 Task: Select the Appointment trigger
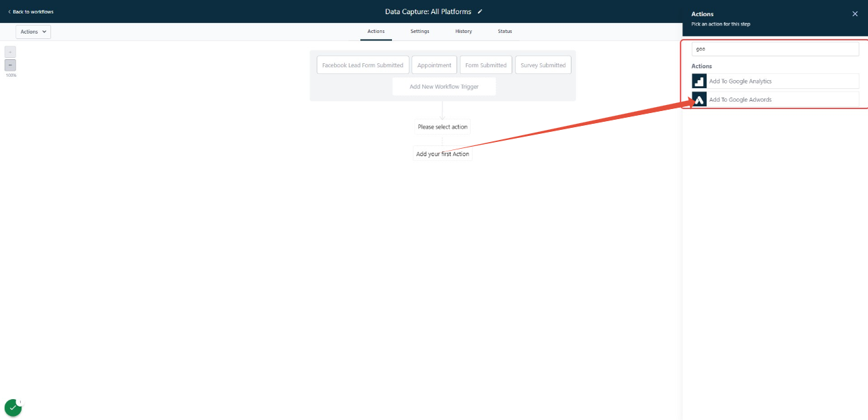434,65
